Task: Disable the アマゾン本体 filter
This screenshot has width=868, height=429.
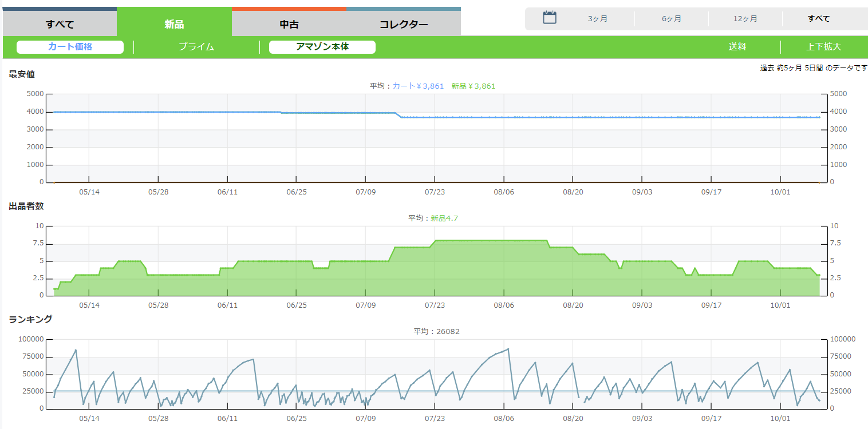Action: [x=322, y=47]
